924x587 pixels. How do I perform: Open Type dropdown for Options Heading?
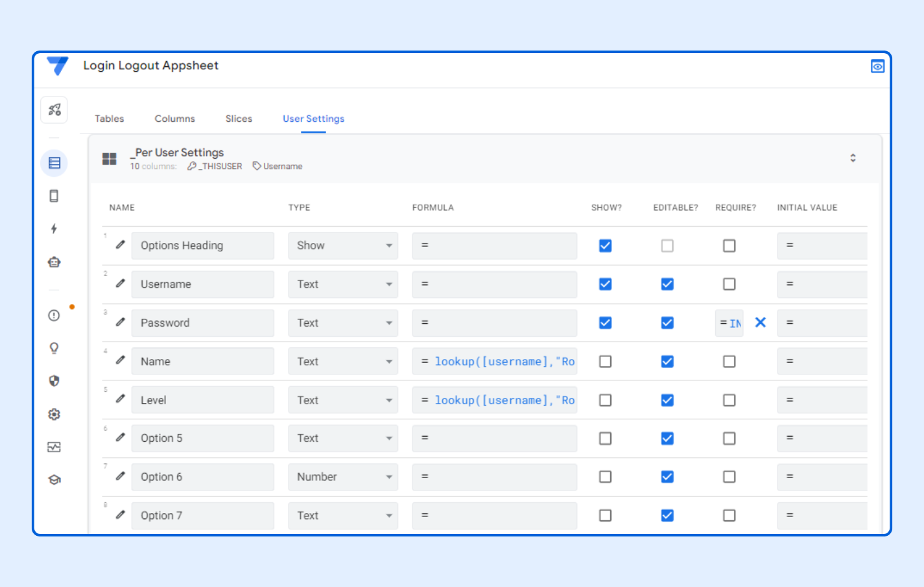[x=343, y=246]
